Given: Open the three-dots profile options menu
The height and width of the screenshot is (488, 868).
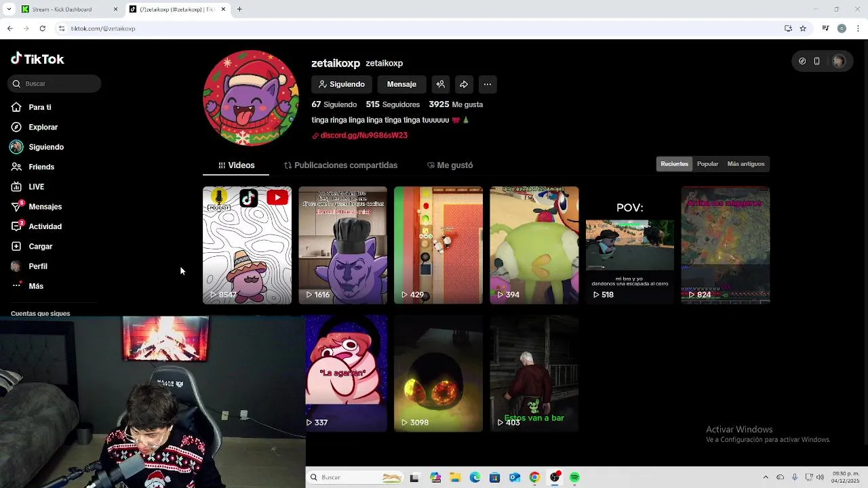Looking at the screenshot, I should click(487, 84).
